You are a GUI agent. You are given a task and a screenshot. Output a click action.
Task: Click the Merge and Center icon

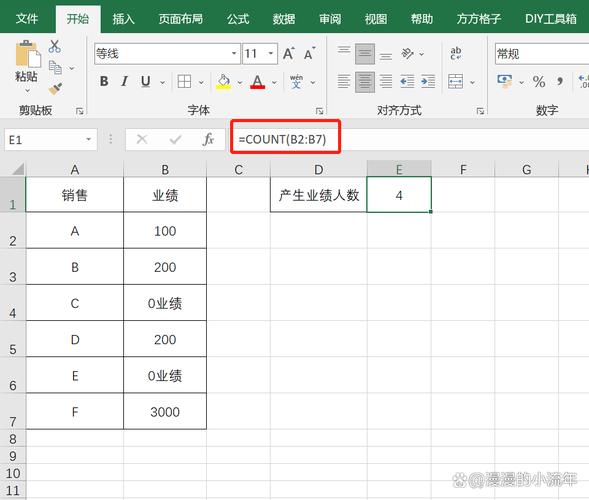[456, 82]
